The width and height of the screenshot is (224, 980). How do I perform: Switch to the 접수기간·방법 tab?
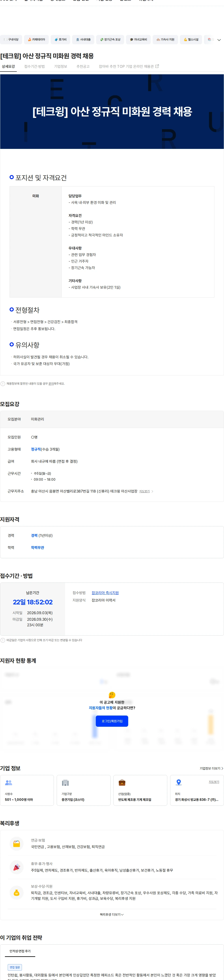(34, 67)
